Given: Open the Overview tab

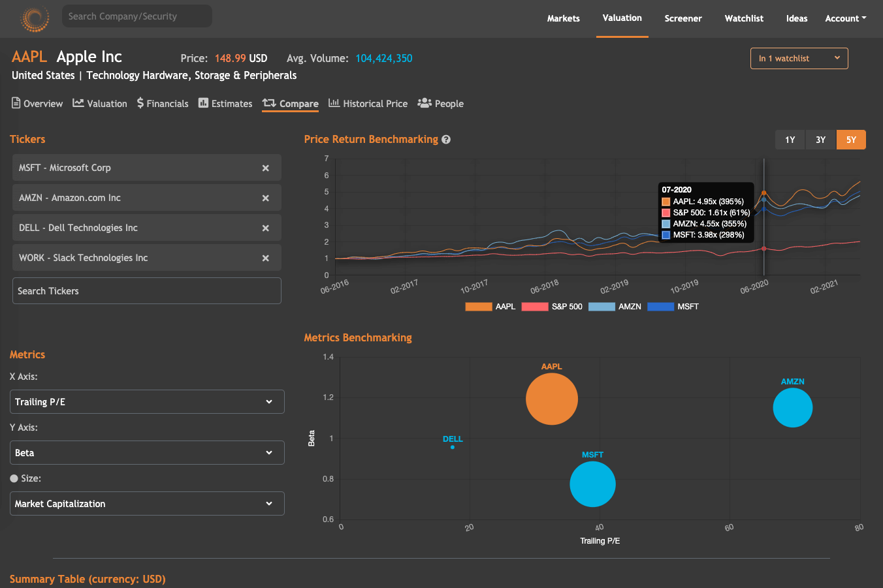Looking at the screenshot, I should 37,103.
